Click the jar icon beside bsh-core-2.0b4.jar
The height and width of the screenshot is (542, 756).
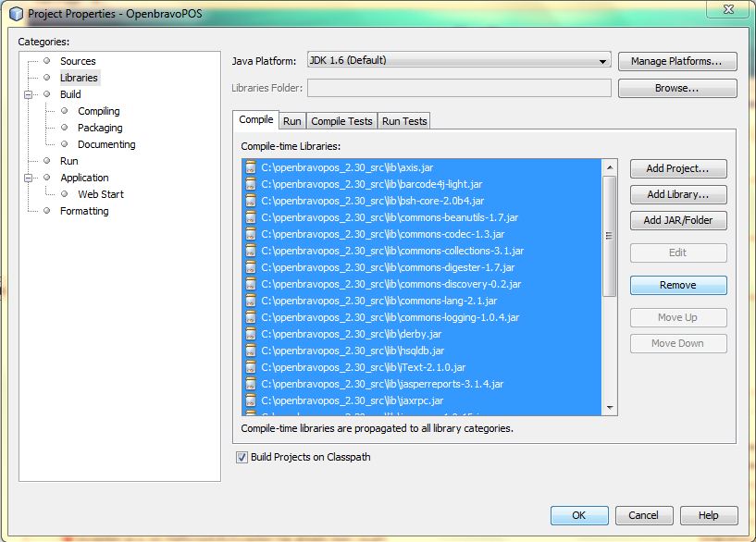tap(251, 201)
